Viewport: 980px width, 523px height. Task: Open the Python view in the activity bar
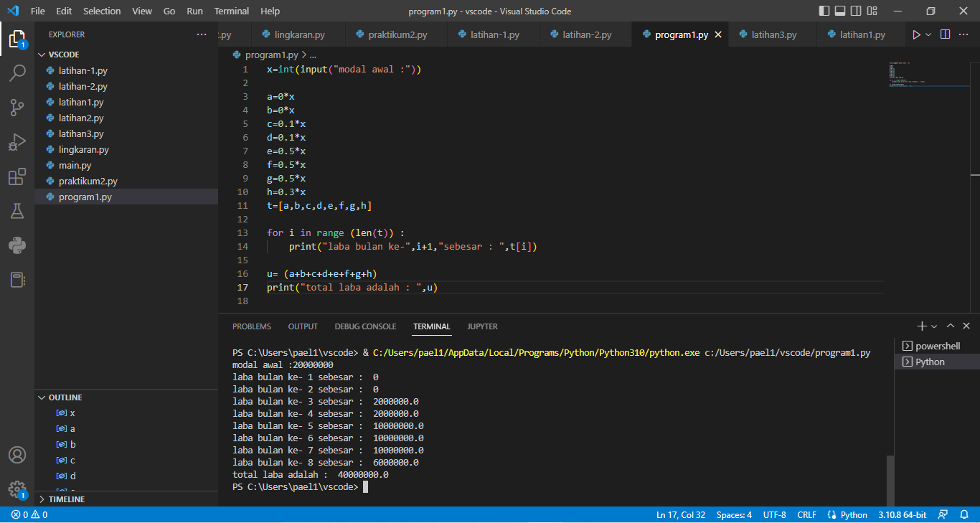(x=17, y=245)
